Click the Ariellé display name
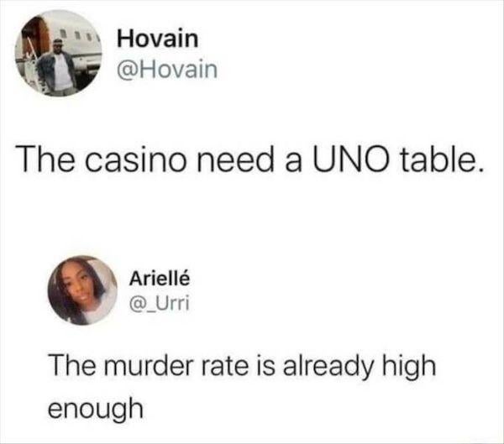The width and height of the screenshot is (504, 444). (x=160, y=278)
